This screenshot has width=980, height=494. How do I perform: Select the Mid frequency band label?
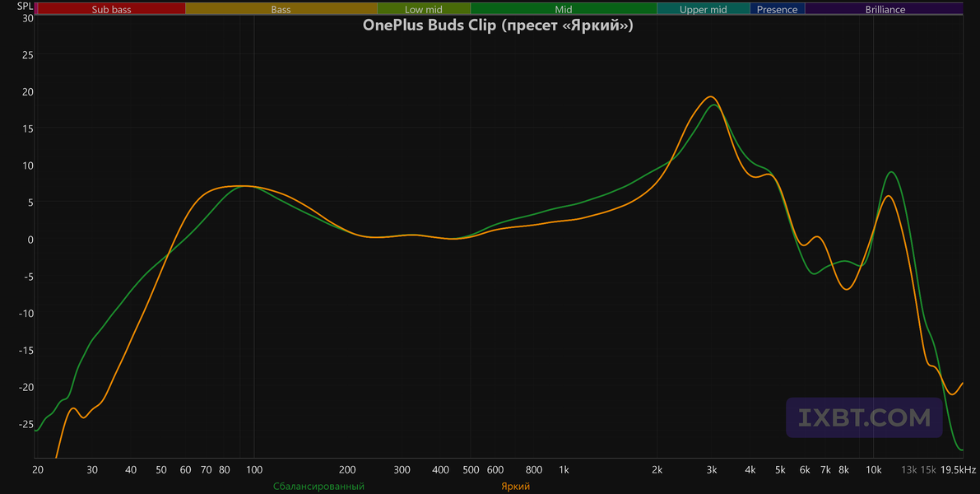click(563, 9)
